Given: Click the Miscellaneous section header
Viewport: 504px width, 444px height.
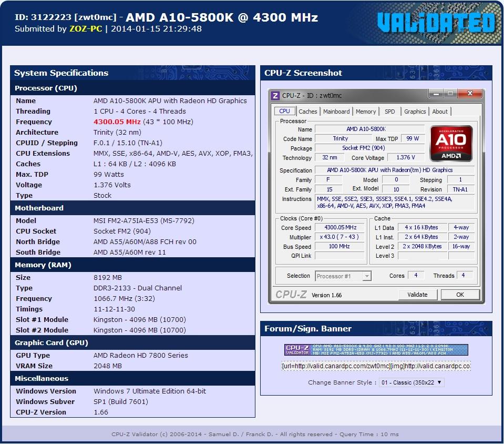Looking at the screenshot, I should 133,379.
